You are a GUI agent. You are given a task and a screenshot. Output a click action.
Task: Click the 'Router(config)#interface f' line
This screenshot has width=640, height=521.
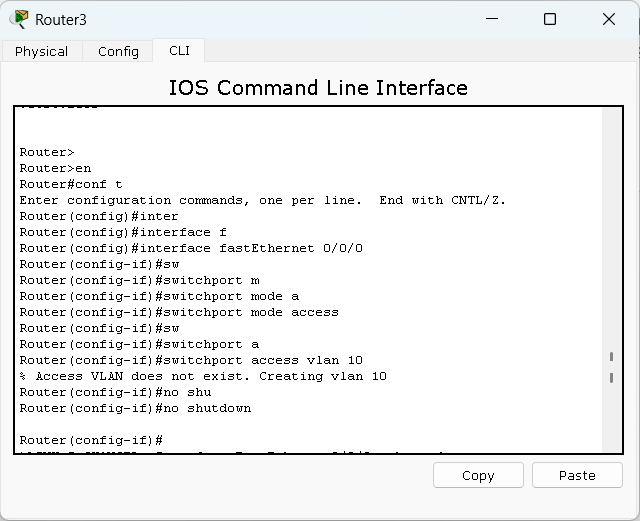[x=123, y=232]
